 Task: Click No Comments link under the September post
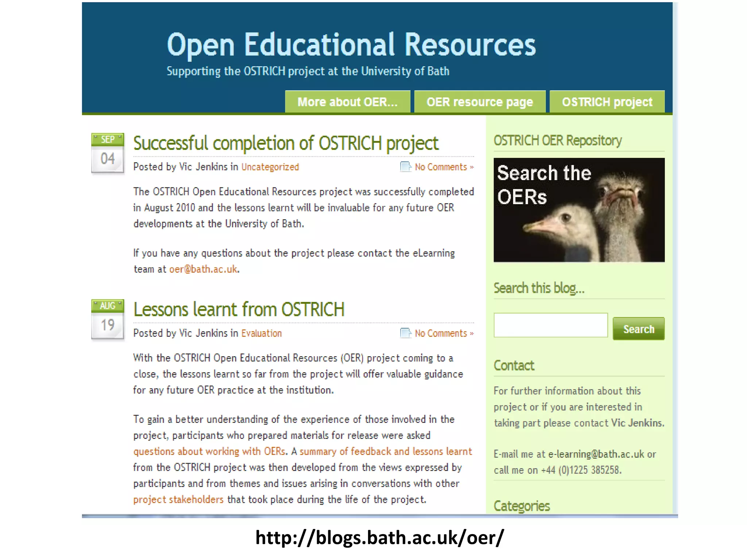pyautogui.click(x=444, y=167)
